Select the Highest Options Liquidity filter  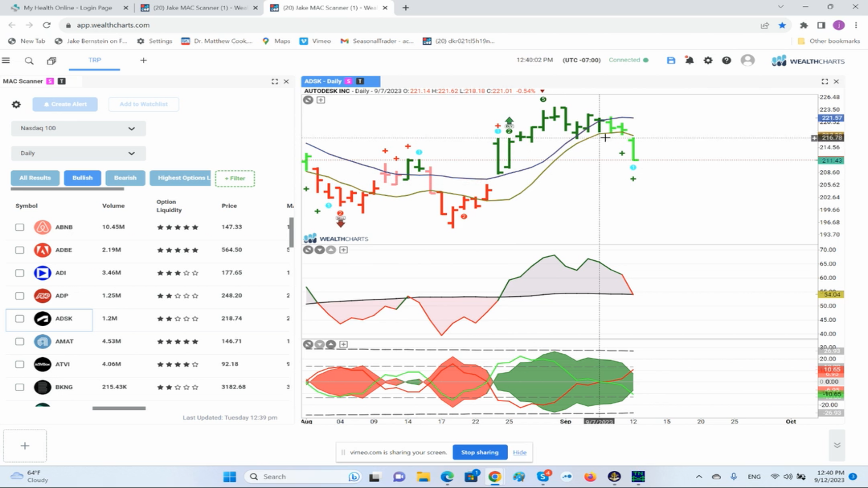tap(181, 178)
